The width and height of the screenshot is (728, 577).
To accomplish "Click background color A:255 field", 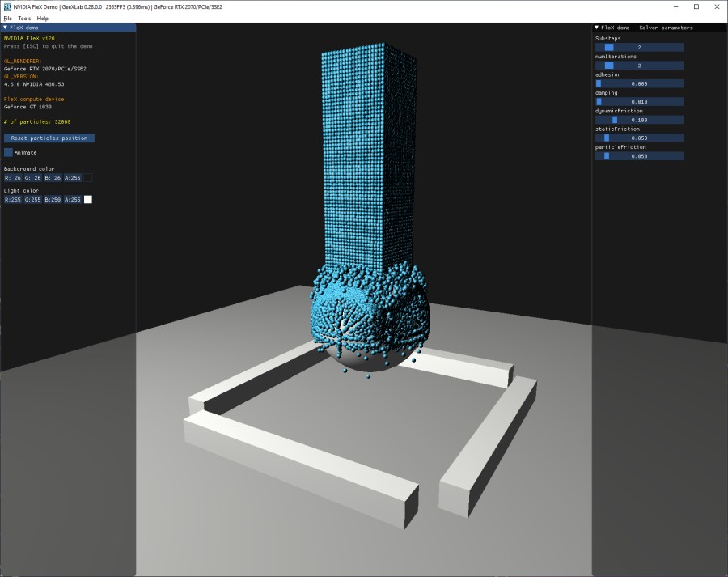I will click(x=73, y=178).
